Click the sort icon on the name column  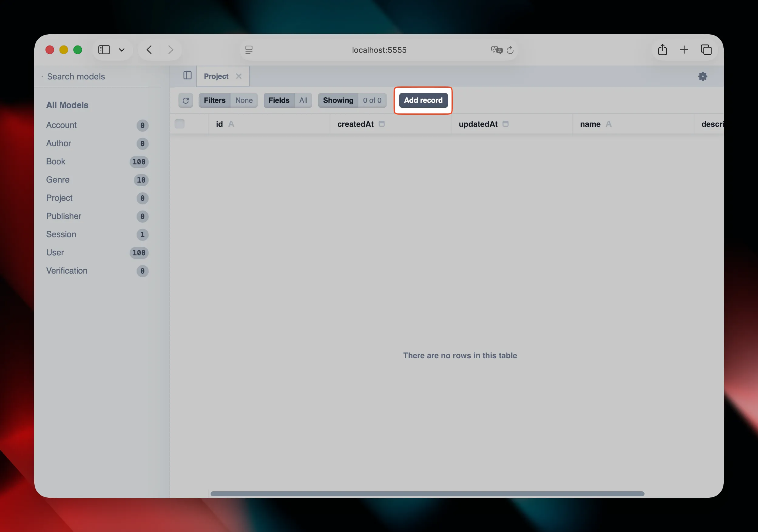pyautogui.click(x=609, y=124)
